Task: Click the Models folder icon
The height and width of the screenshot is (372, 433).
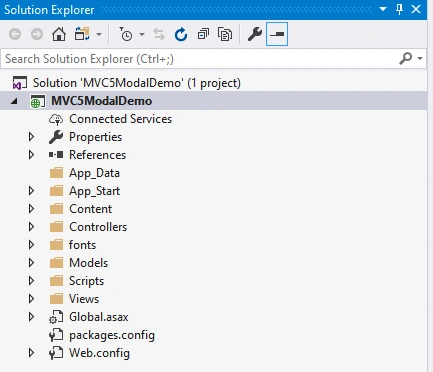Action: tap(56, 263)
